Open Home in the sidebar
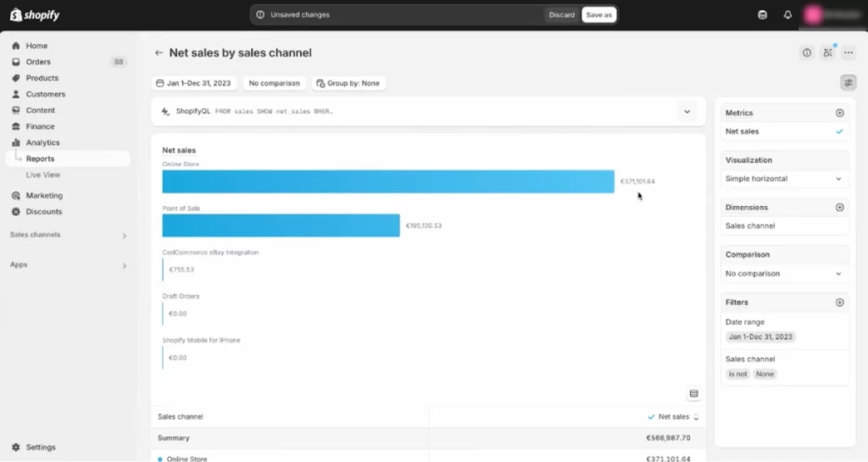Viewport: 868px width, 462px height. coord(36,46)
